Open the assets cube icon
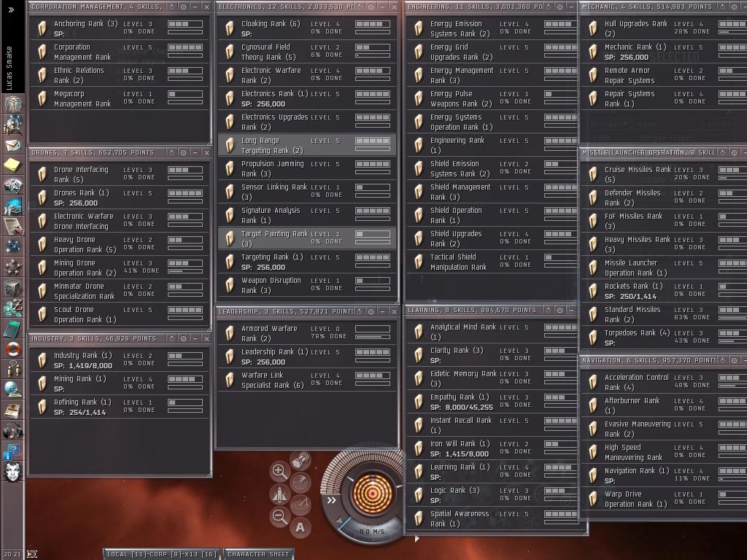This screenshot has width=747, height=560. pyautogui.click(x=13, y=287)
